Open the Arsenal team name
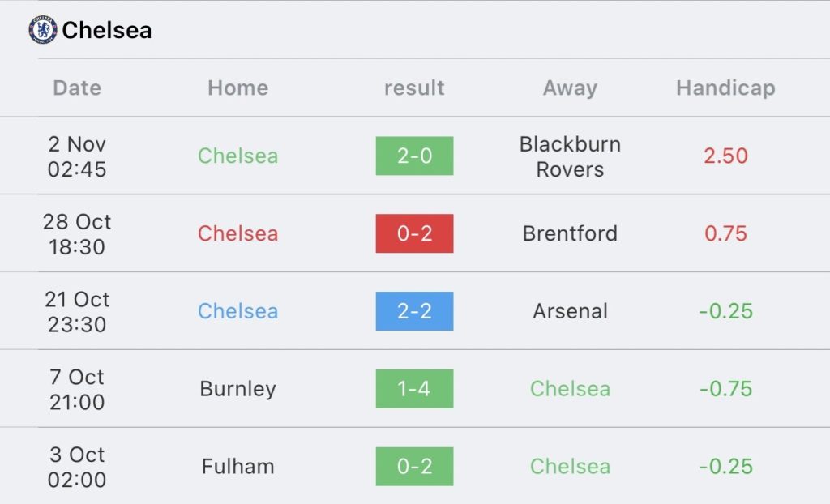The width and height of the screenshot is (830, 504). pos(570,311)
